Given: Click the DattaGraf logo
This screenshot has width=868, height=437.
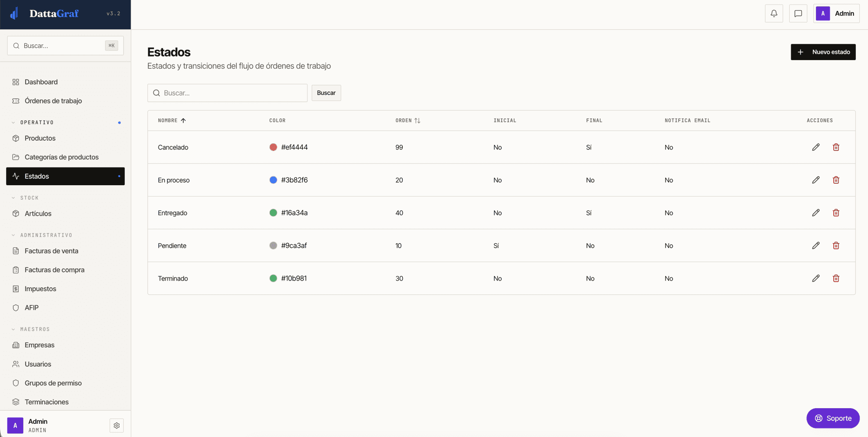Looking at the screenshot, I should tap(44, 14).
